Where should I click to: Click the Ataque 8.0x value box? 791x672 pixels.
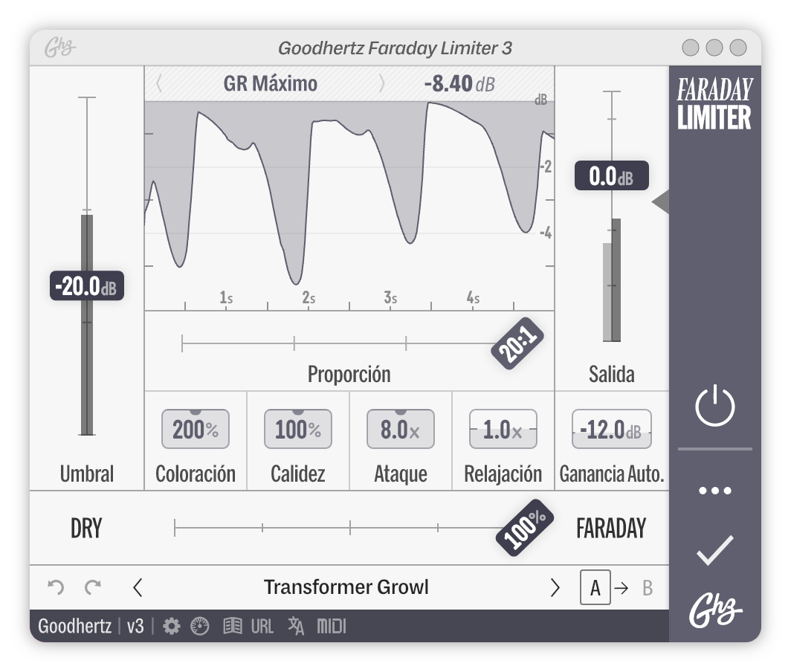[x=401, y=429]
